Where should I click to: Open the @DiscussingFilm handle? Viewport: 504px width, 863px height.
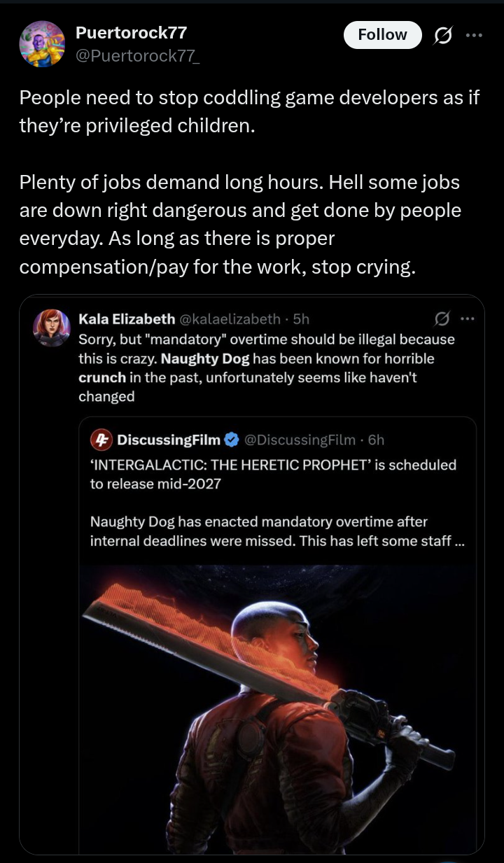pos(300,440)
